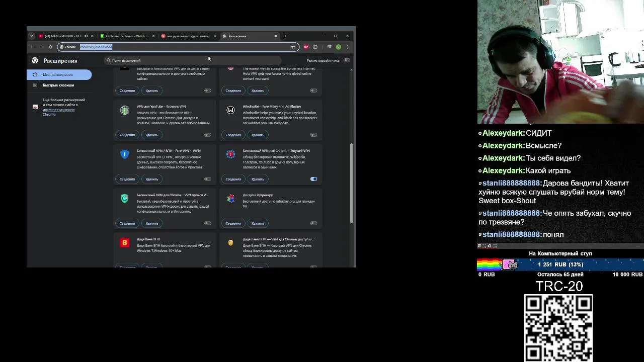644x362 pixels.
Task: Click the green profile avatar in toolbar
Action: click(x=339, y=47)
